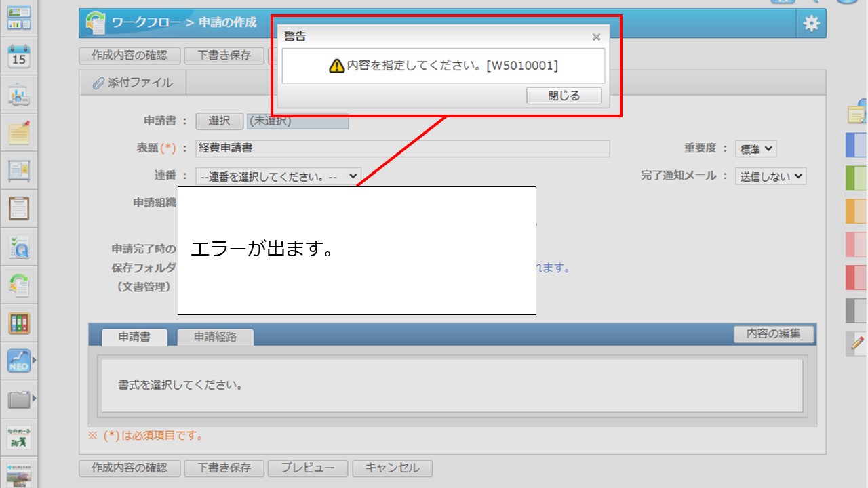
Task: Open the workflow icon in the left sidebar
Action: tap(20, 285)
